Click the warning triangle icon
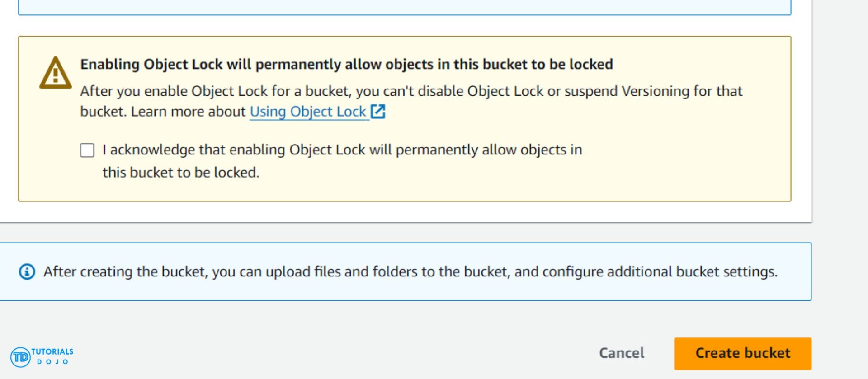Viewport: 868px width, 379px height. pos(55,73)
